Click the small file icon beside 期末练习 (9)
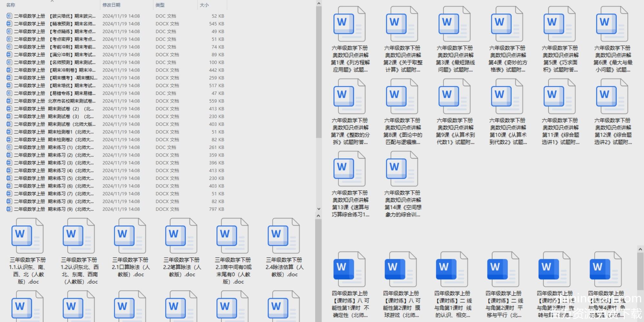Viewport: 644px width, 322px height. pyautogui.click(x=9, y=209)
